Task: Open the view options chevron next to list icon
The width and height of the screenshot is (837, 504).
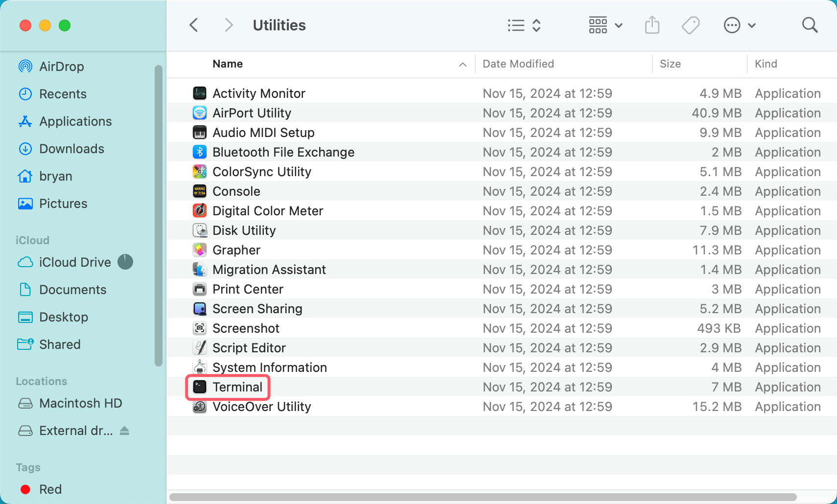Action: point(537,25)
